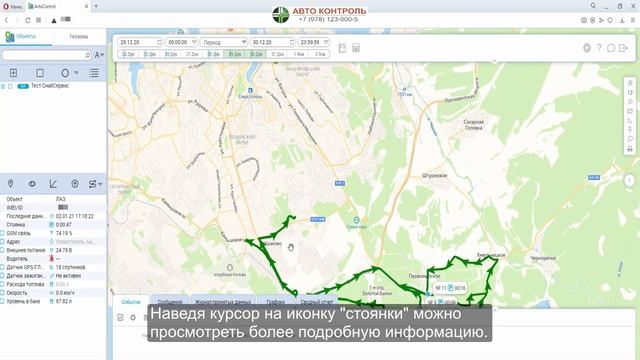
Task: Click the object search field
Action: click(x=47, y=55)
